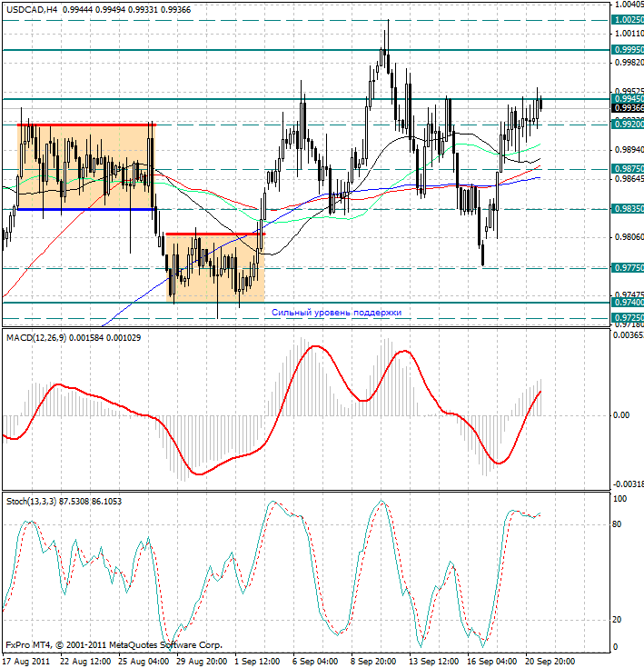Select the 0.97750 price level label
Image resolution: width=644 pixels, height=668 pixels.
[x=629, y=268]
